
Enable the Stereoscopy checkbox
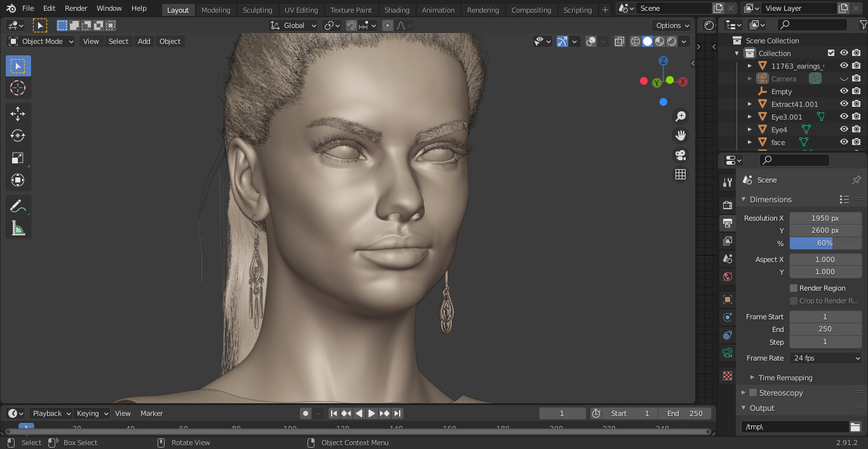pyautogui.click(x=753, y=392)
